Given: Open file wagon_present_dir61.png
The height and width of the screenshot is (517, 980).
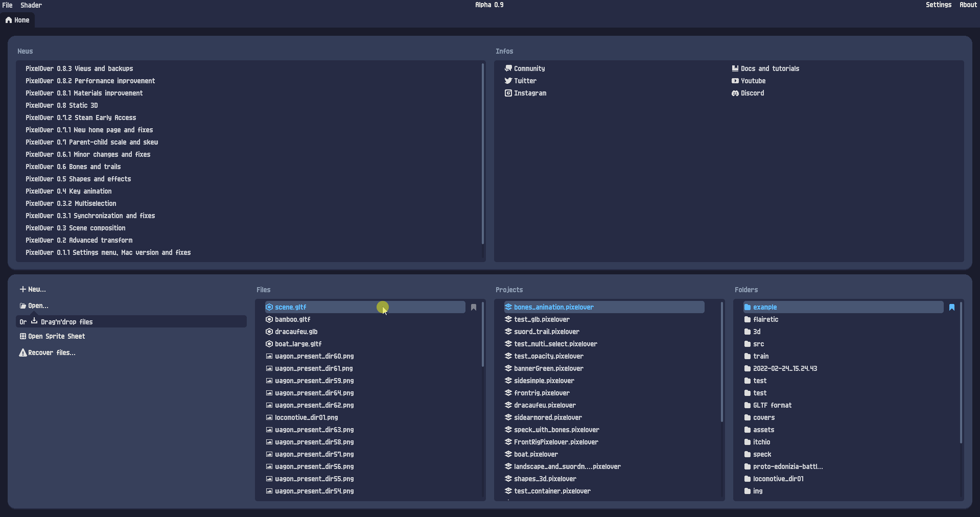Looking at the screenshot, I should pyautogui.click(x=314, y=368).
